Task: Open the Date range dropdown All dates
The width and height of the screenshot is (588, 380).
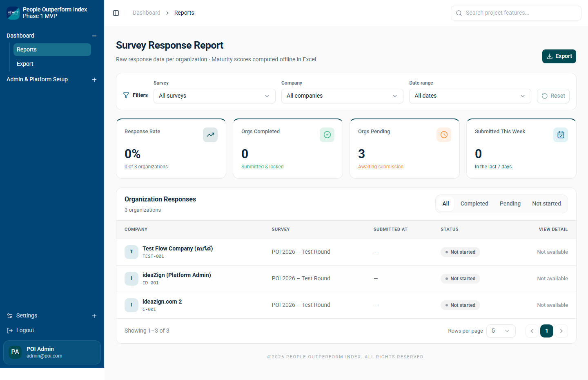Action: (x=470, y=96)
